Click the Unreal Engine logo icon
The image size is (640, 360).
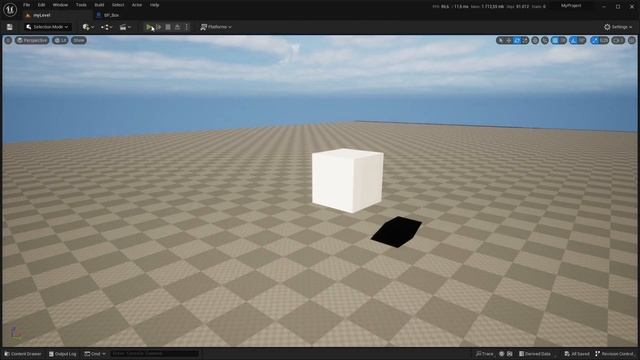pos(10,9)
